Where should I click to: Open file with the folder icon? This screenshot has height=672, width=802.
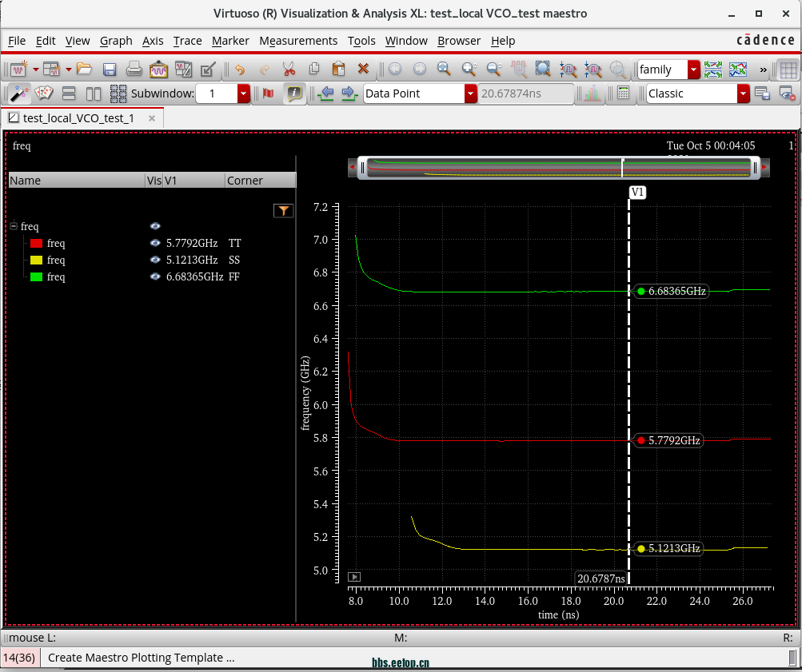[84, 69]
